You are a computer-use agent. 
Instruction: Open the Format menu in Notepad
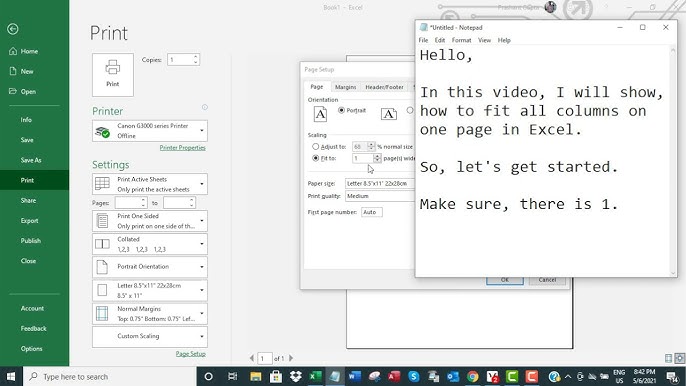click(x=462, y=40)
